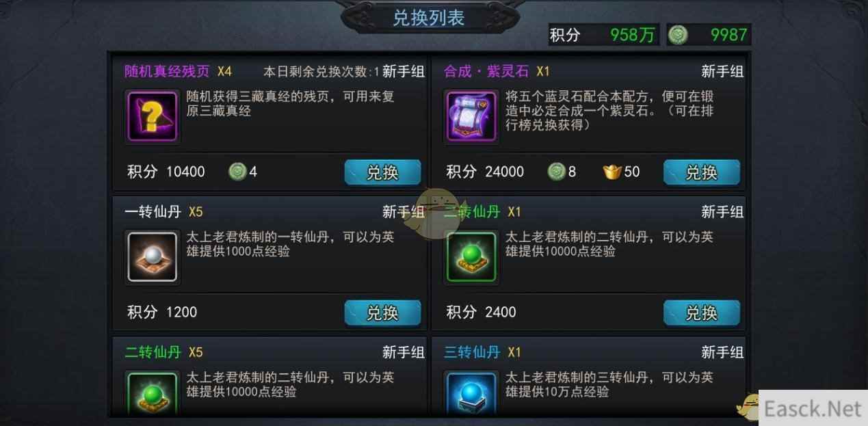Tap the jade coin cost icon for 随机真经残页
868x426 pixels.
point(237,172)
